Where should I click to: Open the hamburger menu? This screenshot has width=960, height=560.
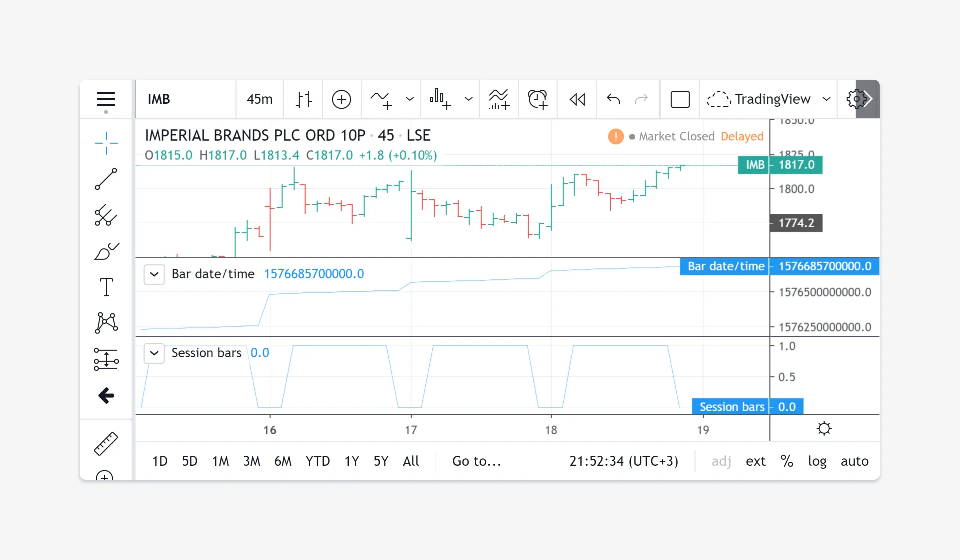click(106, 99)
